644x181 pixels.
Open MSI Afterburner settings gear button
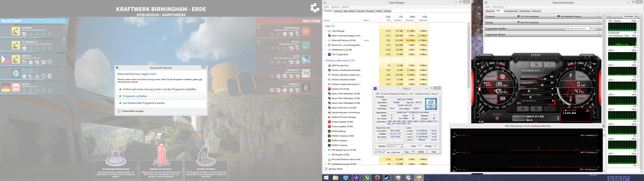point(523,109)
